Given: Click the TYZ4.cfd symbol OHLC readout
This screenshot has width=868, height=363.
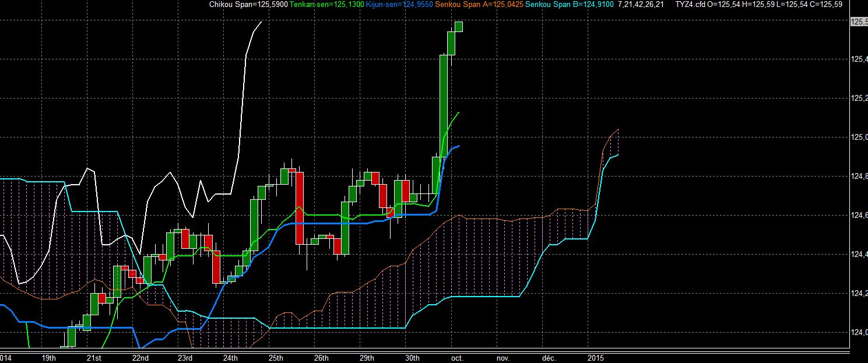Looking at the screenshot, I should coord(758,5).
